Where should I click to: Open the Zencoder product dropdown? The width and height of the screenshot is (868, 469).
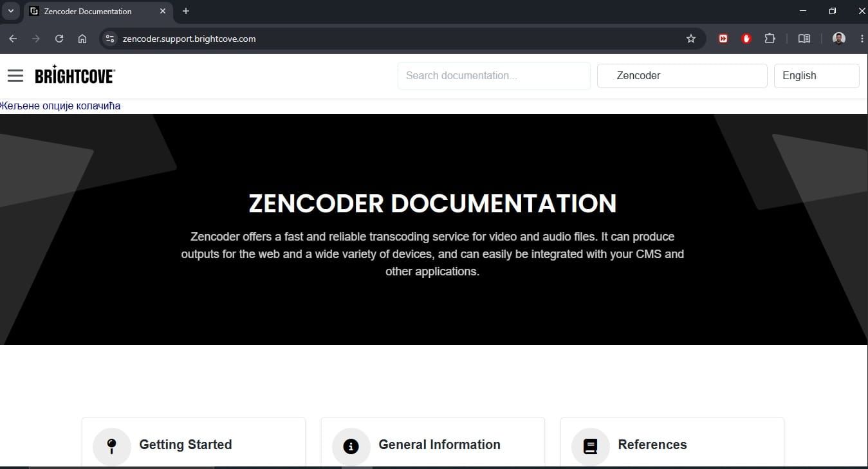coord(682,75)
